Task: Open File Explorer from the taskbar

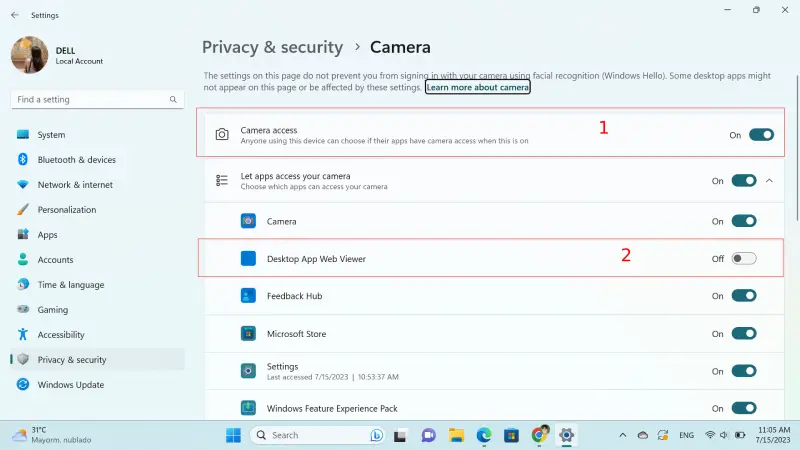Action: point(456,435)
